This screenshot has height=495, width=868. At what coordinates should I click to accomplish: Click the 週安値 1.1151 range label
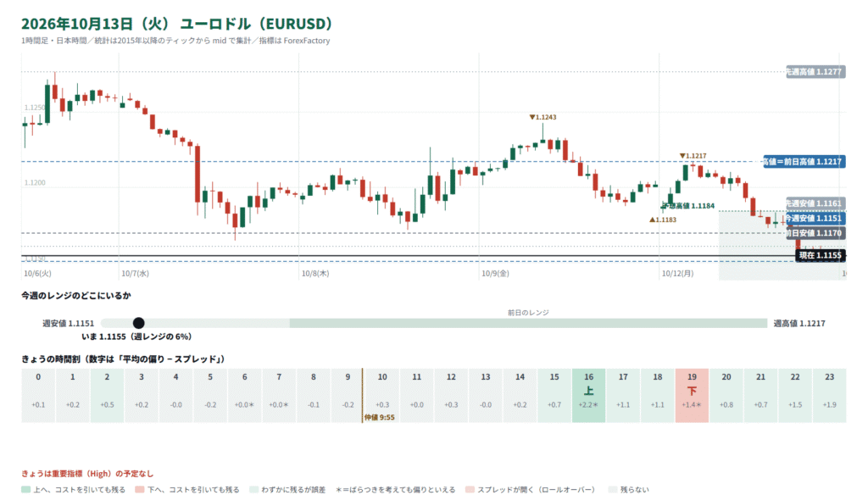coord(68,323)
